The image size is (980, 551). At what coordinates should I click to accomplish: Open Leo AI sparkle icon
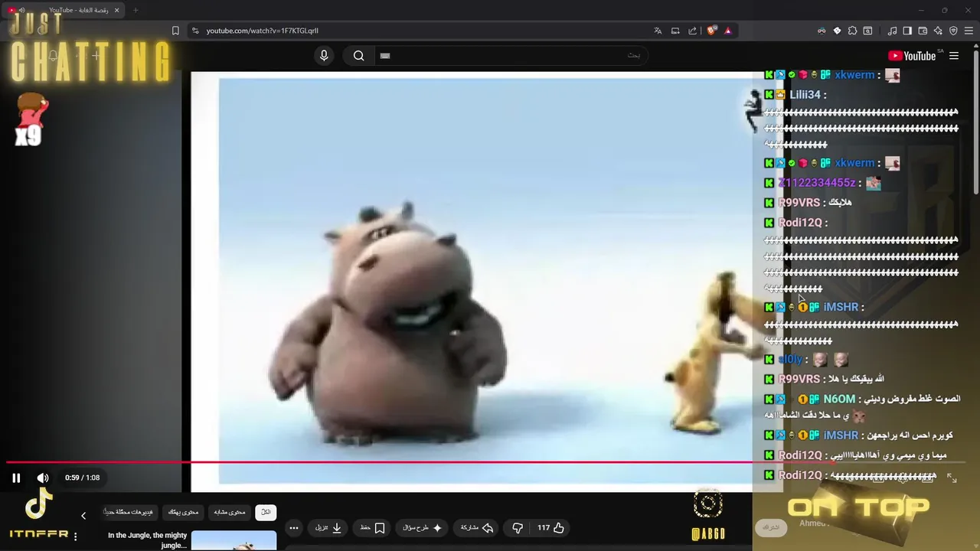click(938, 31)
